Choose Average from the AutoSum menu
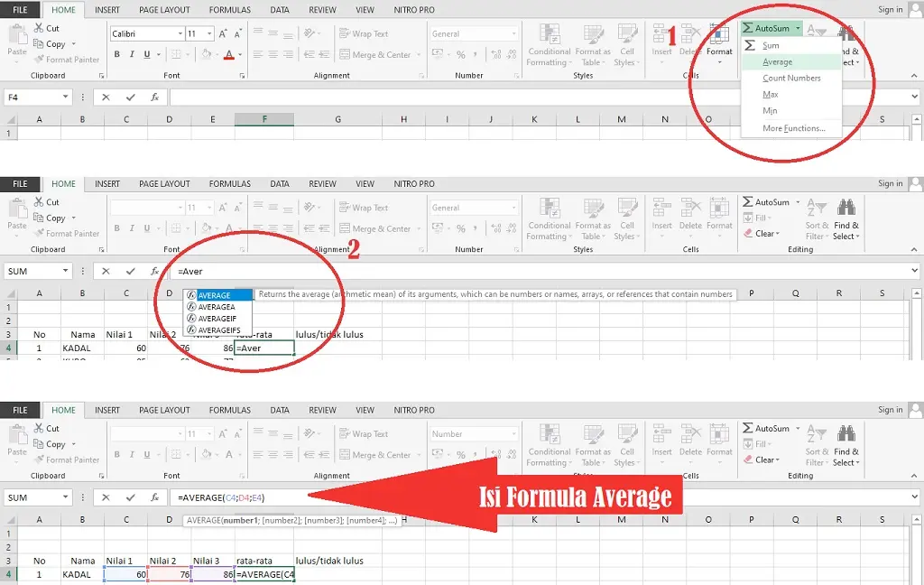This screenshot has height=585, width=924. coord(791,62)
